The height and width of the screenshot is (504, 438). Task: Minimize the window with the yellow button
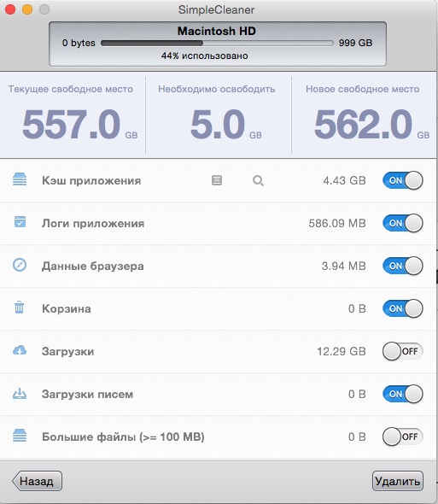(27, 9)
